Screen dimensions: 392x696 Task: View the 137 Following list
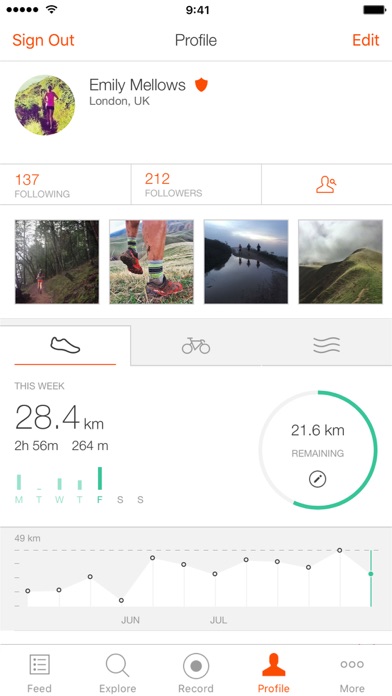tap(65, 185)
